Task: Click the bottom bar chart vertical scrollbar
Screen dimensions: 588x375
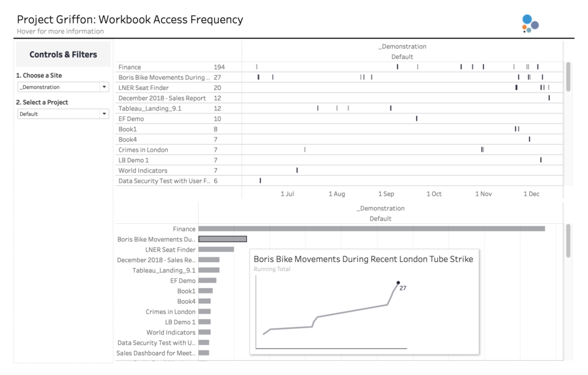Action: tap(568, 241)
